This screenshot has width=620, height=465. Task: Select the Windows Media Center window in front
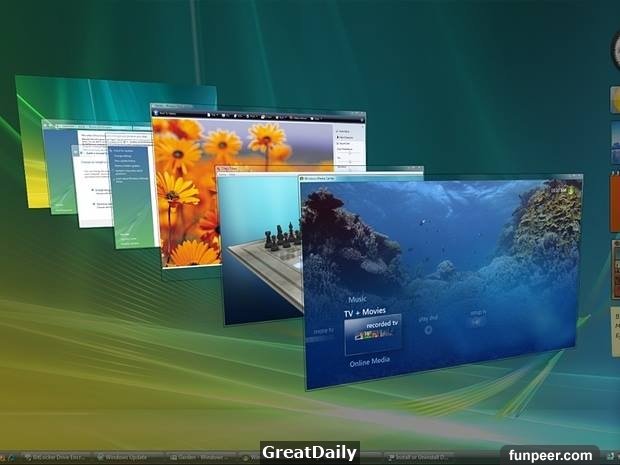(440, 280)
